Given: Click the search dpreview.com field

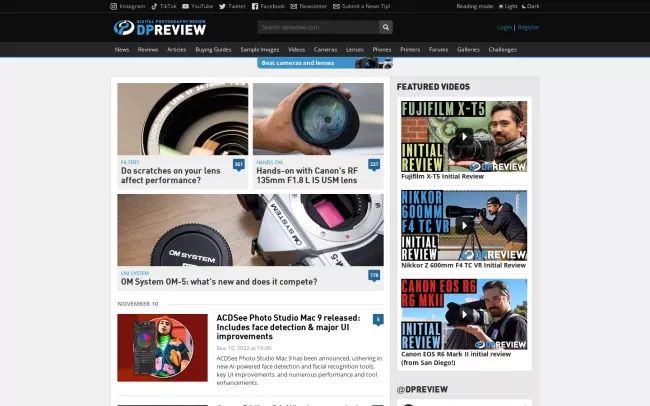Looking at the screenshot, I should [x=318, y=27].
